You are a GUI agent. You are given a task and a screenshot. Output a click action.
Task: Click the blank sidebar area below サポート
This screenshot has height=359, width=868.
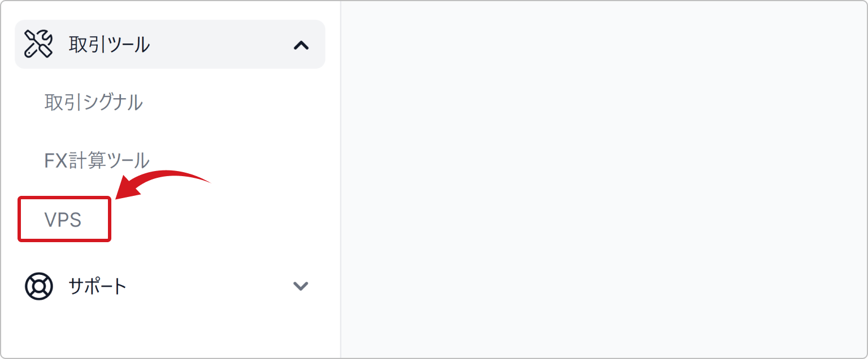170,333
